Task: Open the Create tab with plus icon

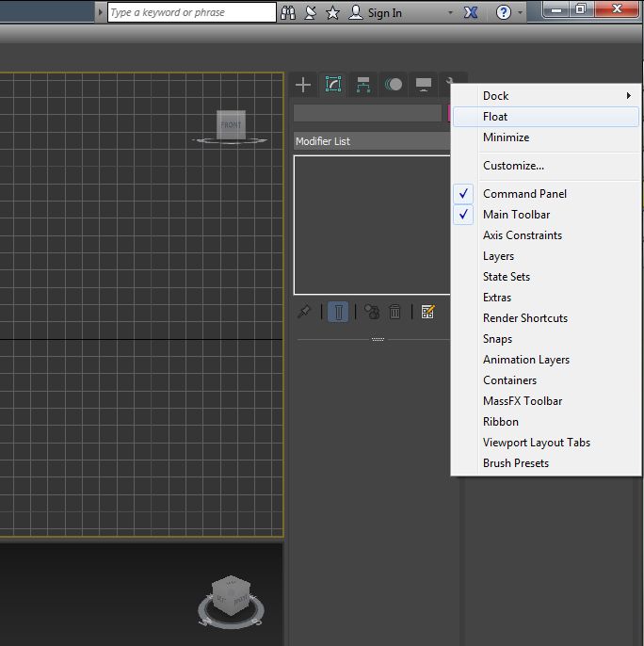Action: (303, 85)
